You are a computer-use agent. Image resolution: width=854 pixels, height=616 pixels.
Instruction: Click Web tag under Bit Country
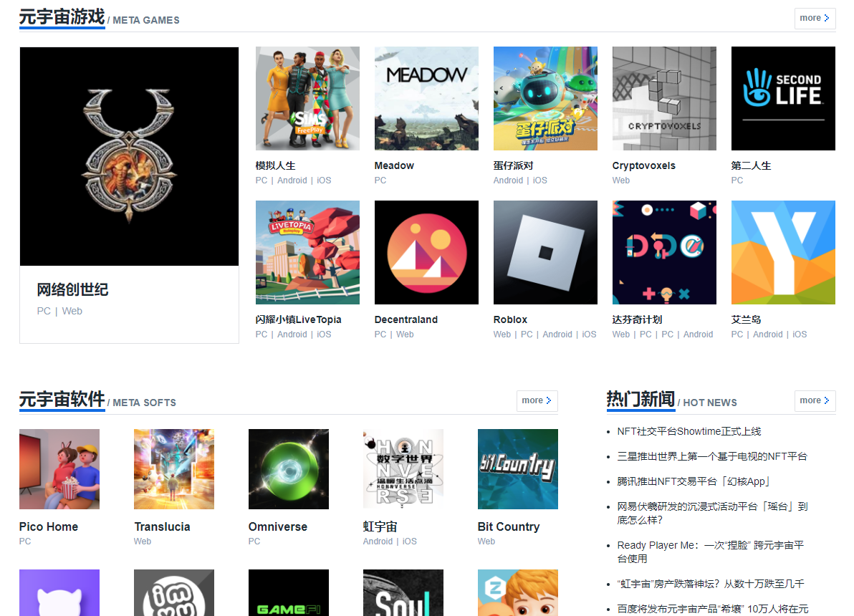[486, 542]
